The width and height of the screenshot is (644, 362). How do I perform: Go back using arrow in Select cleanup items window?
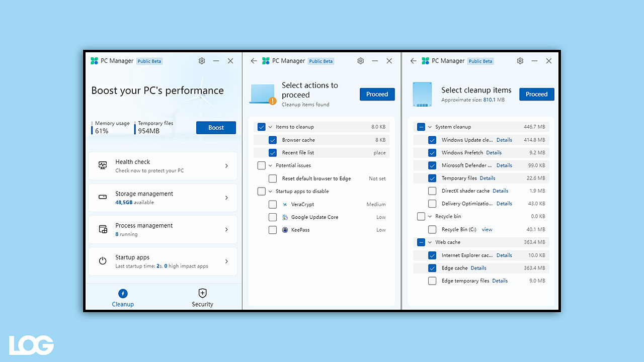click(414, 61)
